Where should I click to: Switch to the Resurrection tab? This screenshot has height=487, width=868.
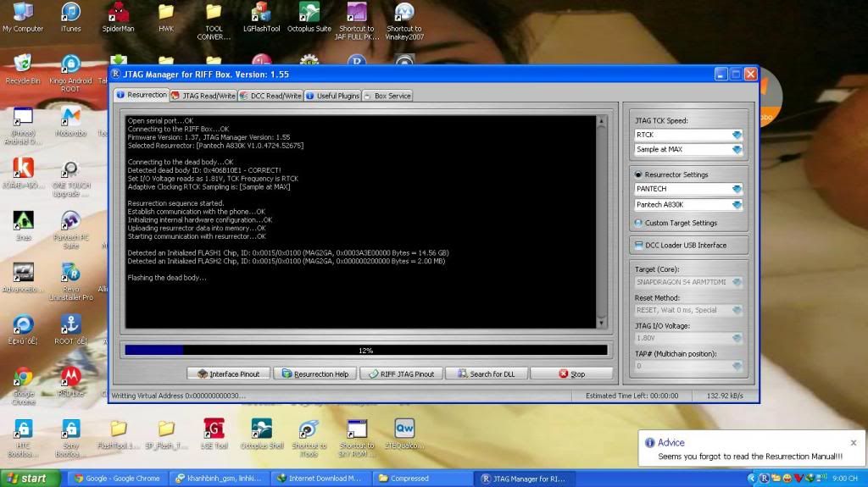point(142,95)
